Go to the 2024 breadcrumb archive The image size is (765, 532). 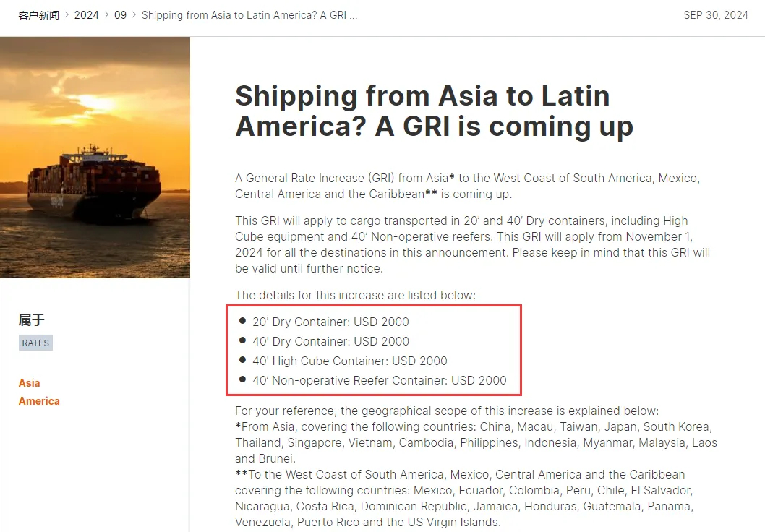(x=86, y=15)
